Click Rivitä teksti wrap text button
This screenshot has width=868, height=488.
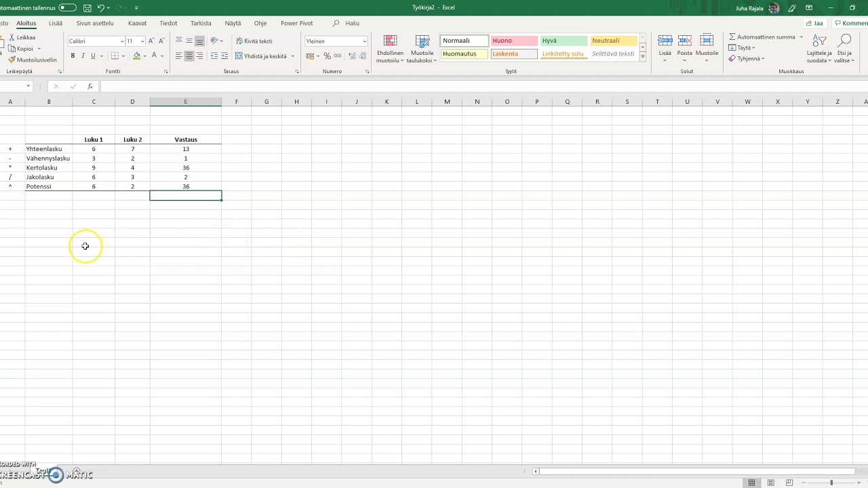click(x=254, y=41)
